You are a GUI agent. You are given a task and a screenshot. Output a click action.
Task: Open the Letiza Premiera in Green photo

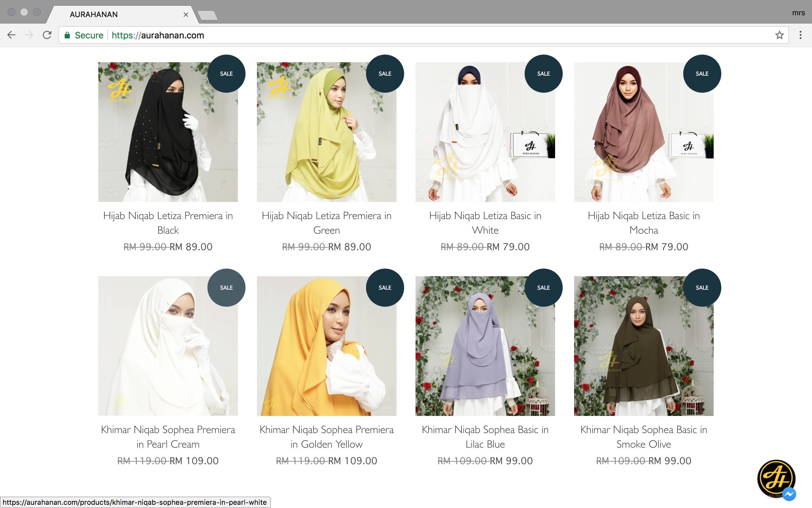point(326,132)
